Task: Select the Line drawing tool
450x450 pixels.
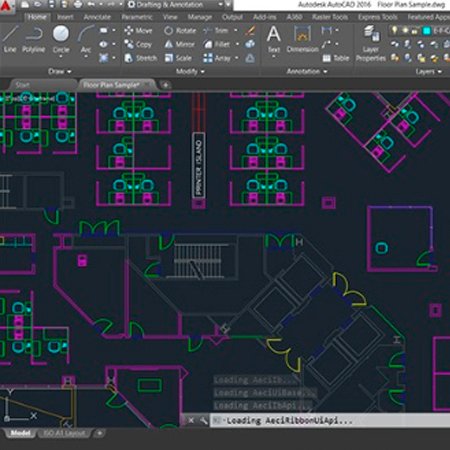Action: 10,38
